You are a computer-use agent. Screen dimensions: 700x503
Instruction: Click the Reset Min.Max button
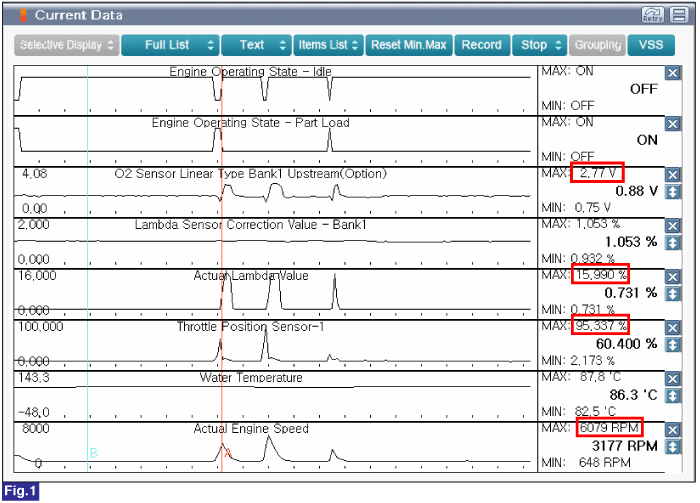(408, 45)
